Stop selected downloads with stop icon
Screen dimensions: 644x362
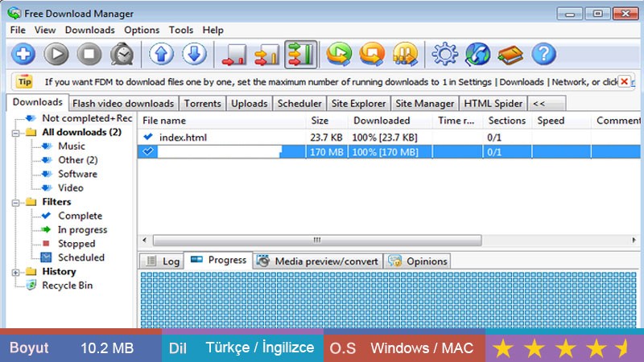click(89, 54)
